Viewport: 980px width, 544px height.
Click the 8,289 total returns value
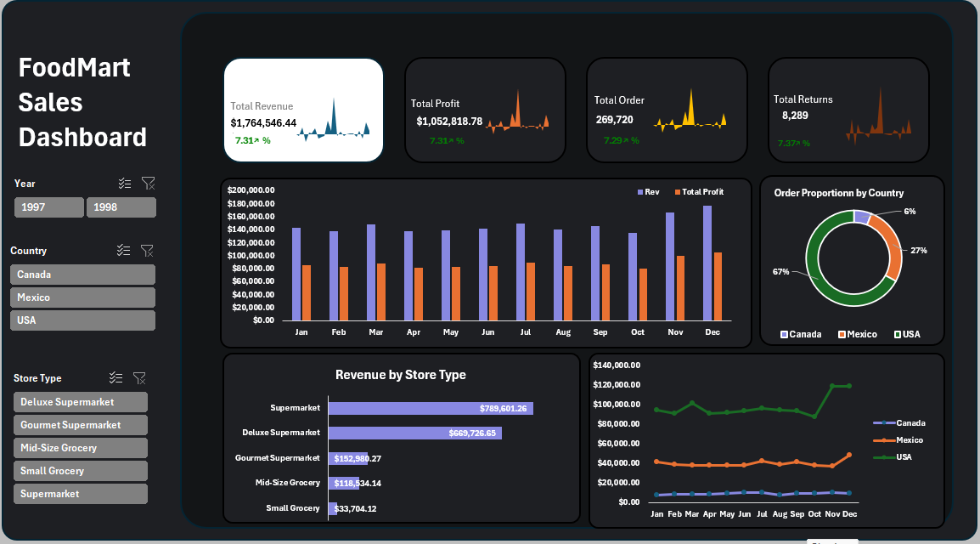click(795, 116)
